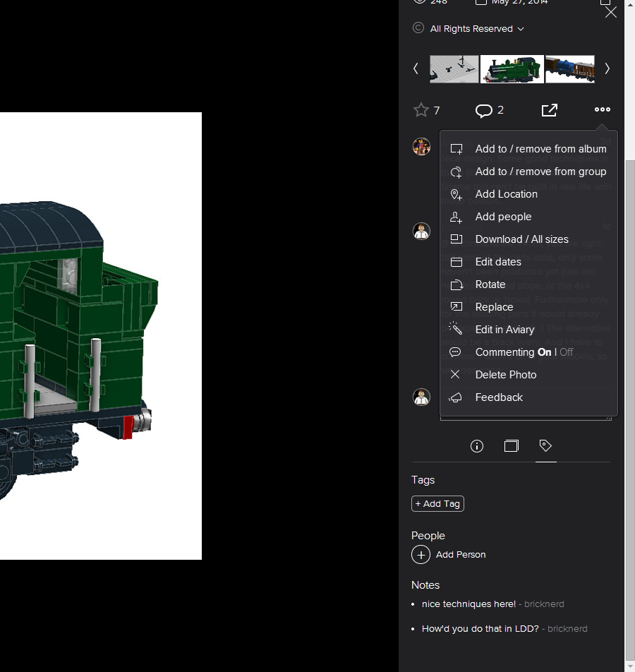Open bricknerd link in first note

pos(544,604)
